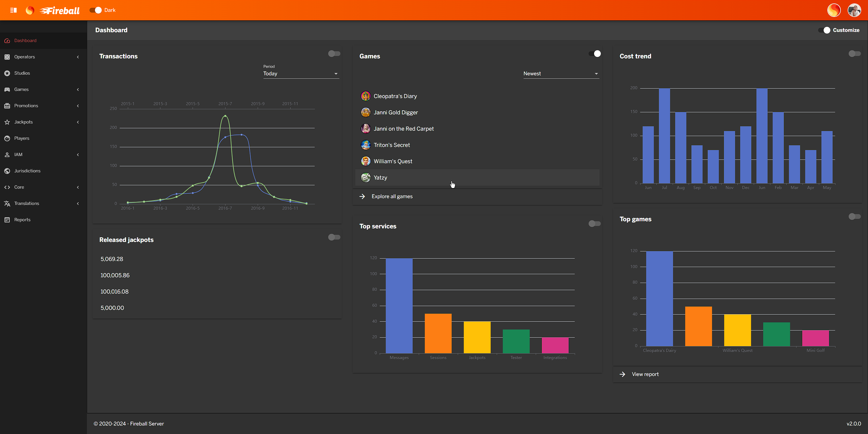Click the blue Messages bar in Top services
This screenshot has width=868, height=434.
coord(399,305)
